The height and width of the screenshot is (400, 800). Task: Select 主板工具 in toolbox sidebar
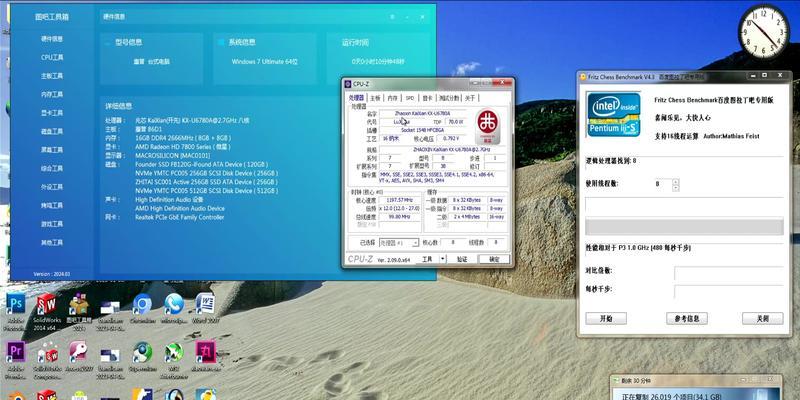52,76
